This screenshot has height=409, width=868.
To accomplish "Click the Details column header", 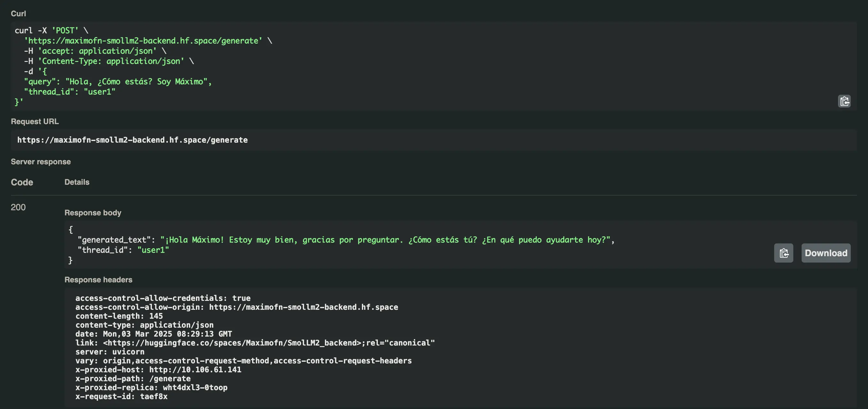I will pos(77,182).
